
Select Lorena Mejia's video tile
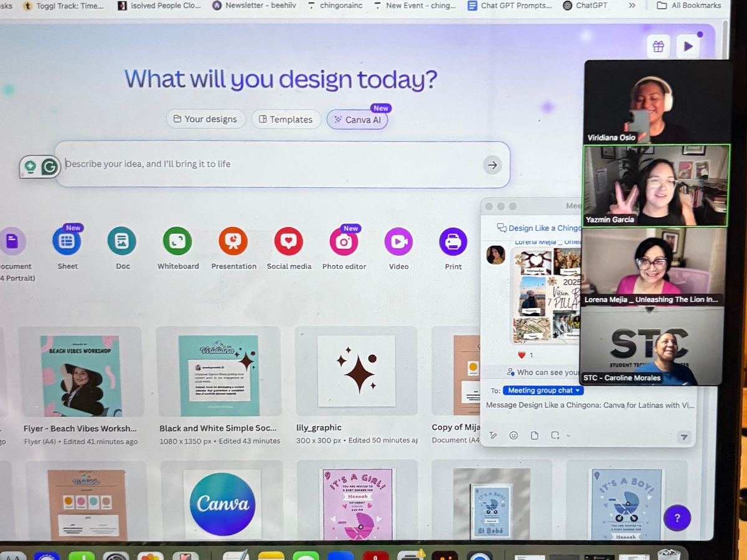tap(652, 266)
